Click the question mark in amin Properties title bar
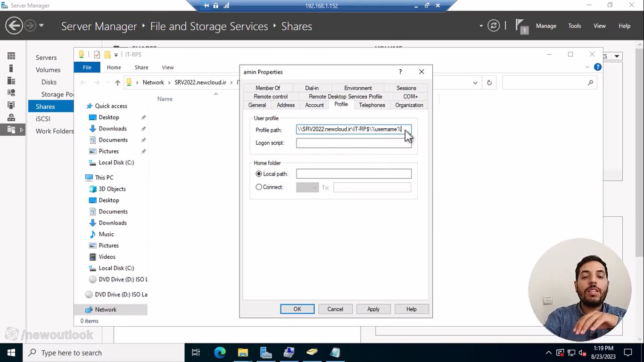The width and height of the screenshot is (644, 362). [400, 72]
